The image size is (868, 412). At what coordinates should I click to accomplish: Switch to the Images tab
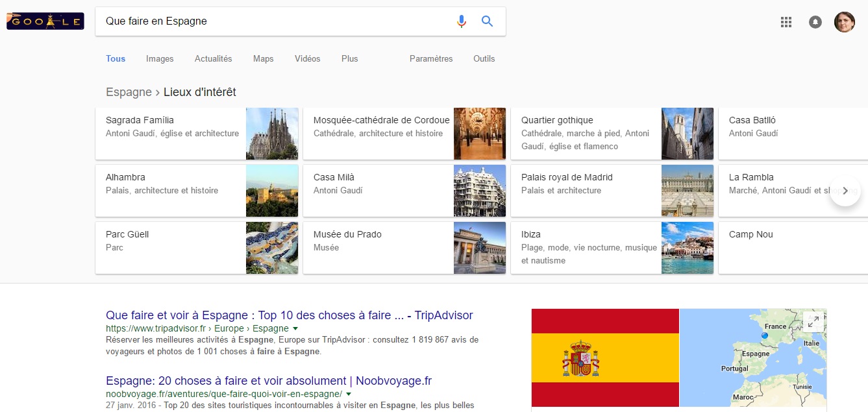pyautogui.click(x=160, y=58)
